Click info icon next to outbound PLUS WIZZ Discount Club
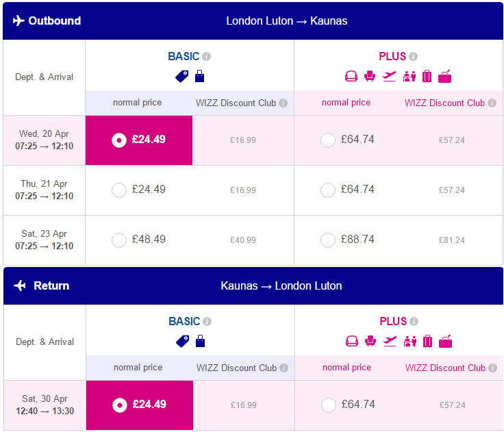This screenshot has height=432, width=504. tap(492, 103)
